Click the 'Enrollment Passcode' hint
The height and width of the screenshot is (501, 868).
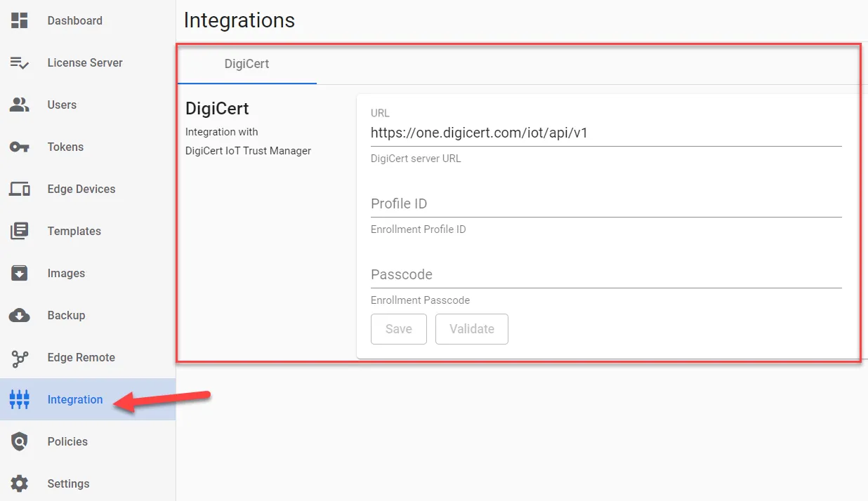(x=421, y=300)
